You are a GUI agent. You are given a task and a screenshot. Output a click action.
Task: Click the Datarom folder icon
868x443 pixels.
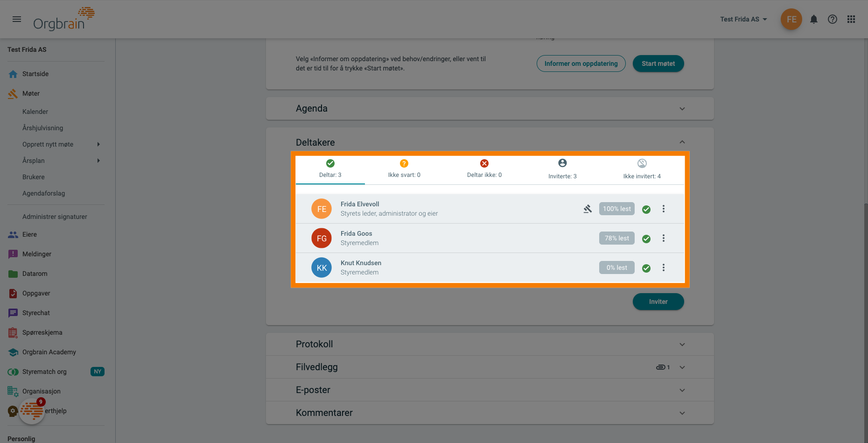click(13, 274)
